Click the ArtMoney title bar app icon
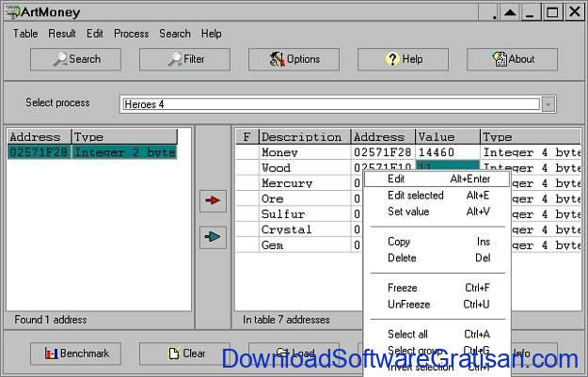 coord(12,12)
